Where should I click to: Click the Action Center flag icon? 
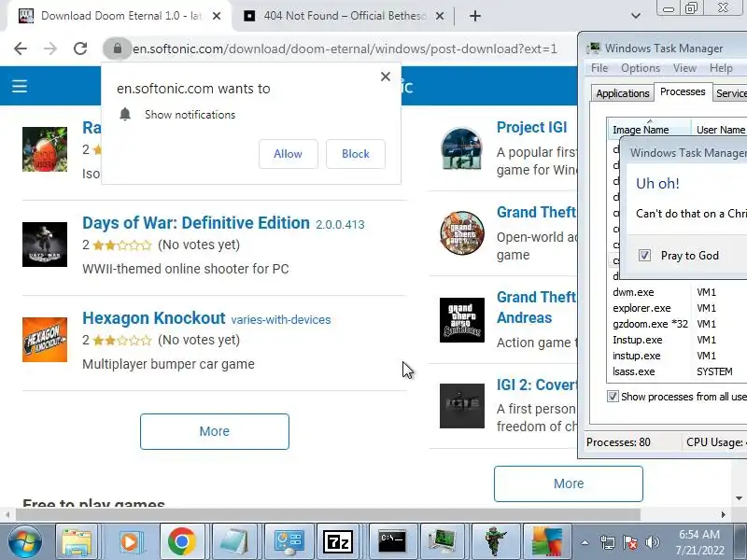point(630,542)
